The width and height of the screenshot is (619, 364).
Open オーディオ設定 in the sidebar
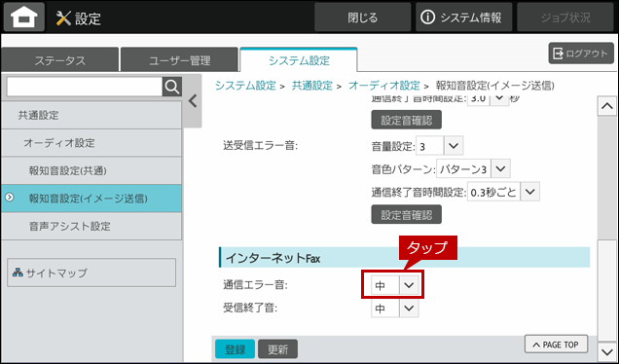tap(91, 143)
